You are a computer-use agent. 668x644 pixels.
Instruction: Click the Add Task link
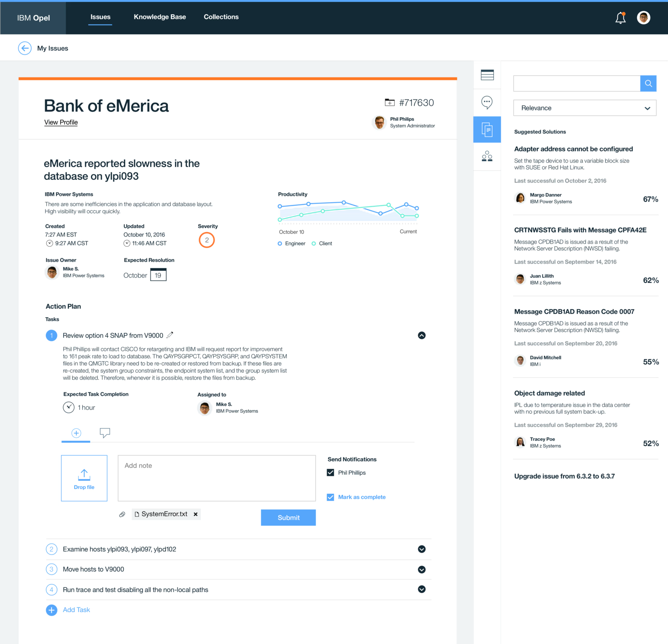coord(76,610)
